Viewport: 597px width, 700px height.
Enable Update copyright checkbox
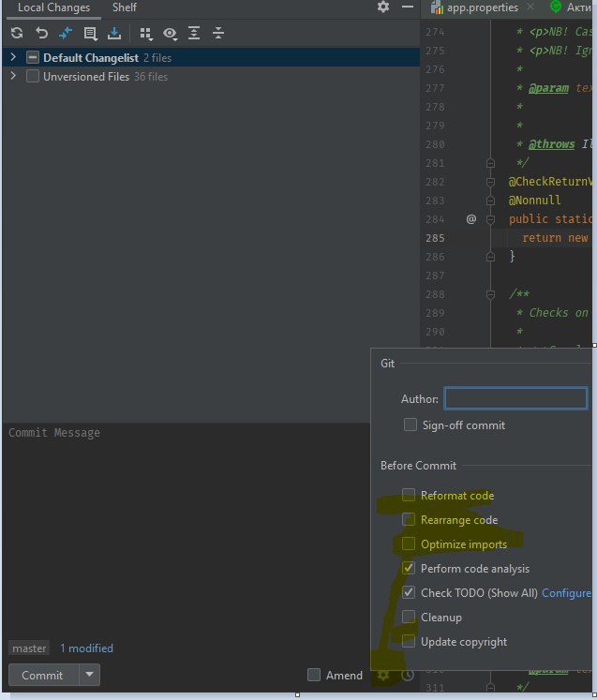coord(408,641)
